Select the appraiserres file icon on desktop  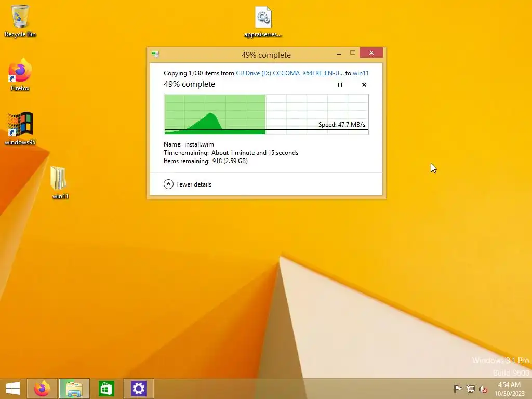[x=263, y=21]
